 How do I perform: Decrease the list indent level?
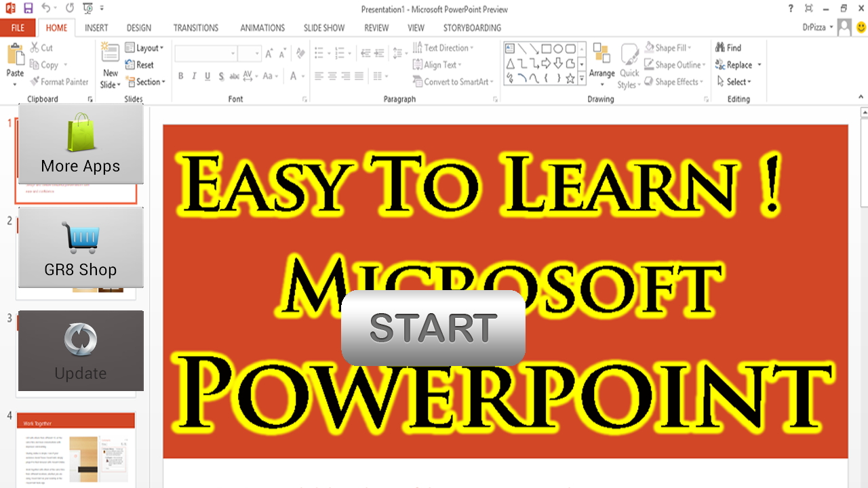click(366, 54)
